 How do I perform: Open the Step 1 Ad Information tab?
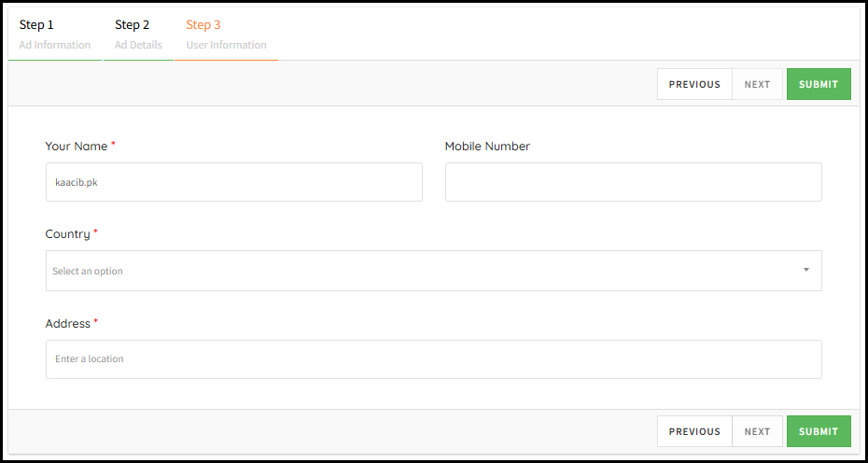tap(55, 35)
